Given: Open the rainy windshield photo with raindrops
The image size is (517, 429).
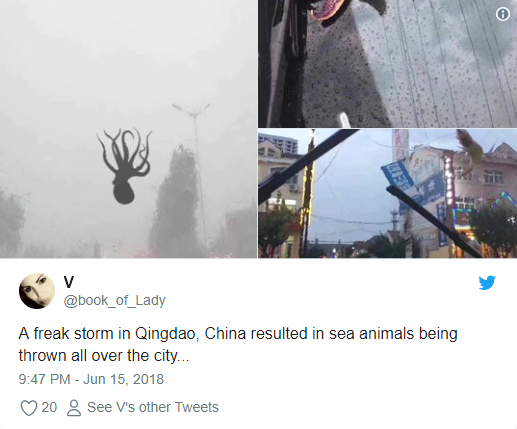Looking at the screenshot, I should click(388, 64).
